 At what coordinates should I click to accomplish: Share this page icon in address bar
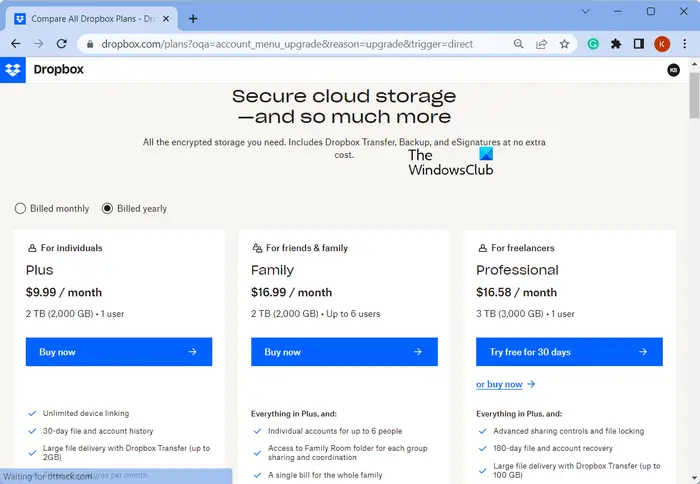tap(542, 44)
